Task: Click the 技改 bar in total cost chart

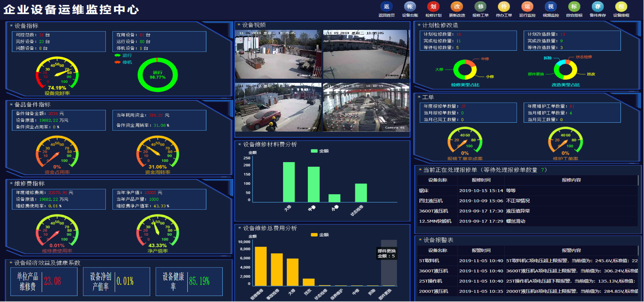Action: point(309,282)
